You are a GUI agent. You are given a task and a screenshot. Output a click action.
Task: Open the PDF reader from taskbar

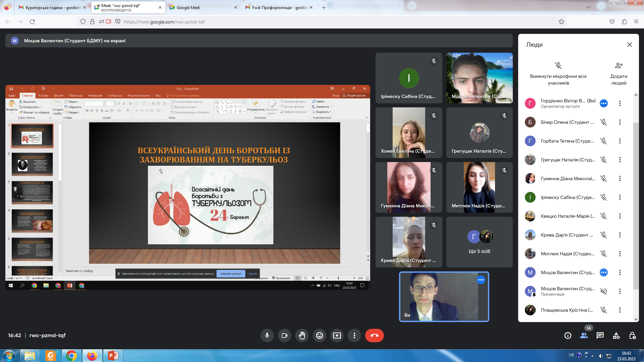[x=50, y=356]
